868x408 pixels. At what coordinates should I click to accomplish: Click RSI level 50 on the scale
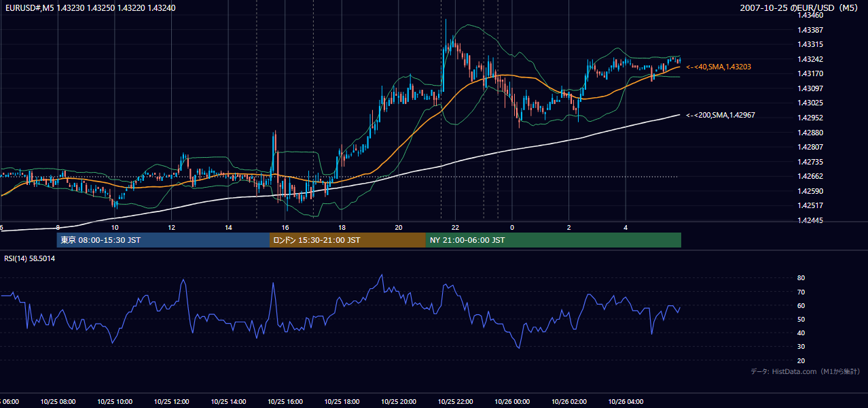(x=801, y=319)
